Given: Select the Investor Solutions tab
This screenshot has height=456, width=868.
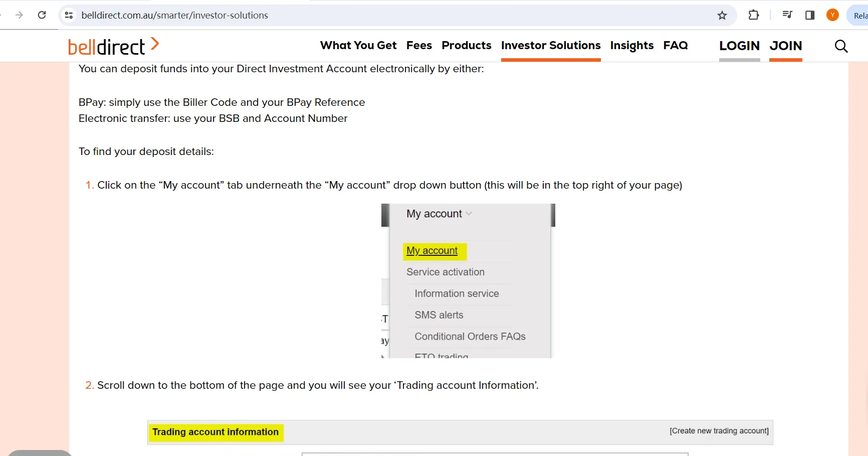Looking at the screenshot, I should [x=551, y=46].
